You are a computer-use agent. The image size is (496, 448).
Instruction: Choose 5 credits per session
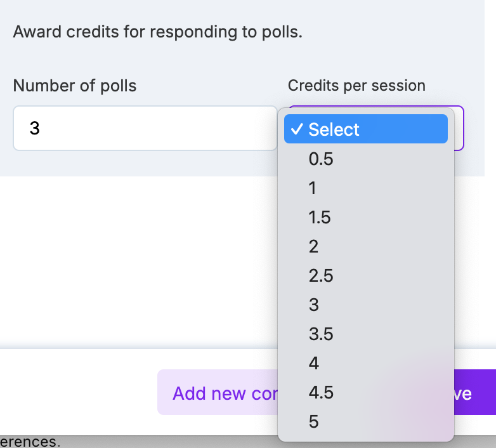313,421
